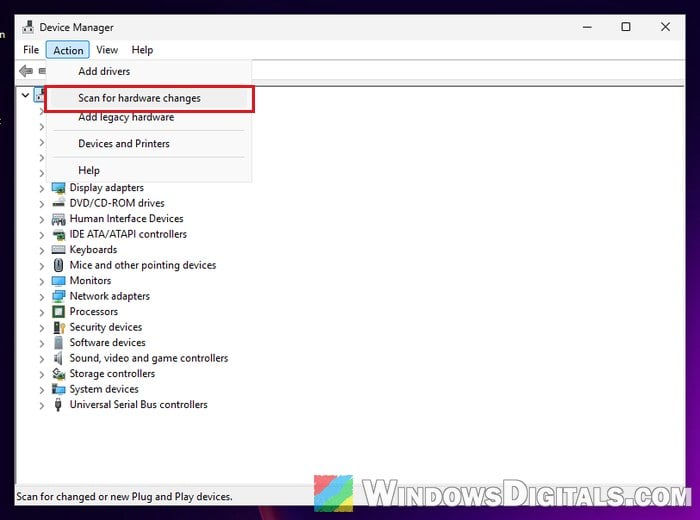Open the View menu
The height and width of the screenshot is (520, 700).
(107, 50)
